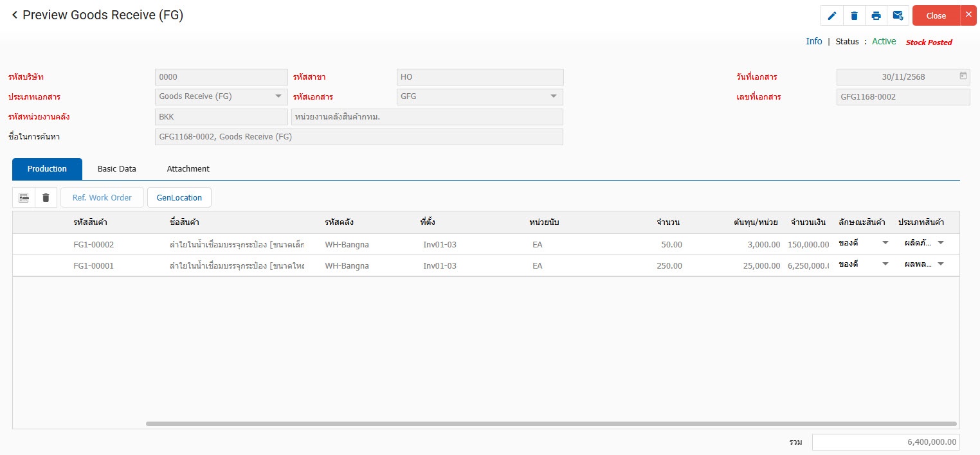The width and height of the screenshot is (980, 455).
Task: Open the Attachment tab
Action: [x=188, y=169]
